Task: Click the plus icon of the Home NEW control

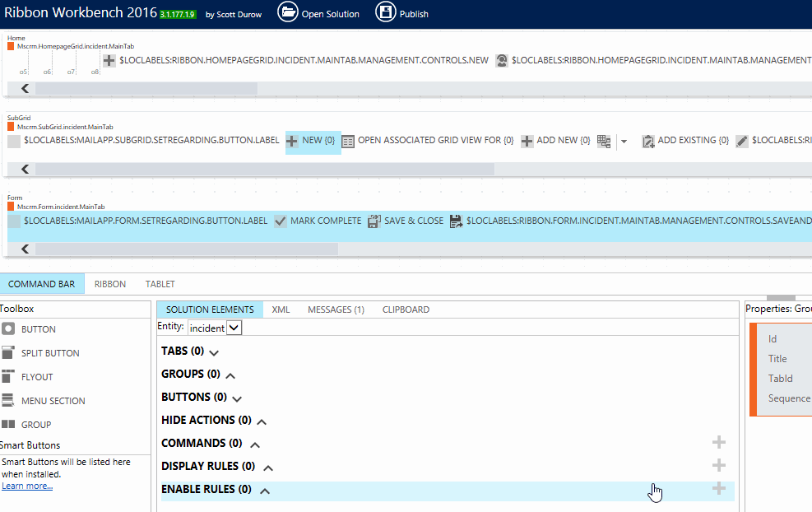Action: click(x=109, y=61)
